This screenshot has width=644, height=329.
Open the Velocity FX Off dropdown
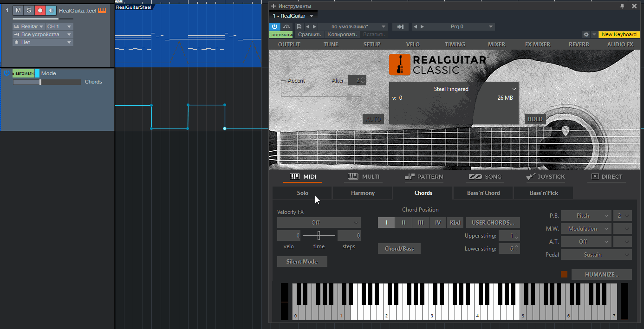coord(319,223)
